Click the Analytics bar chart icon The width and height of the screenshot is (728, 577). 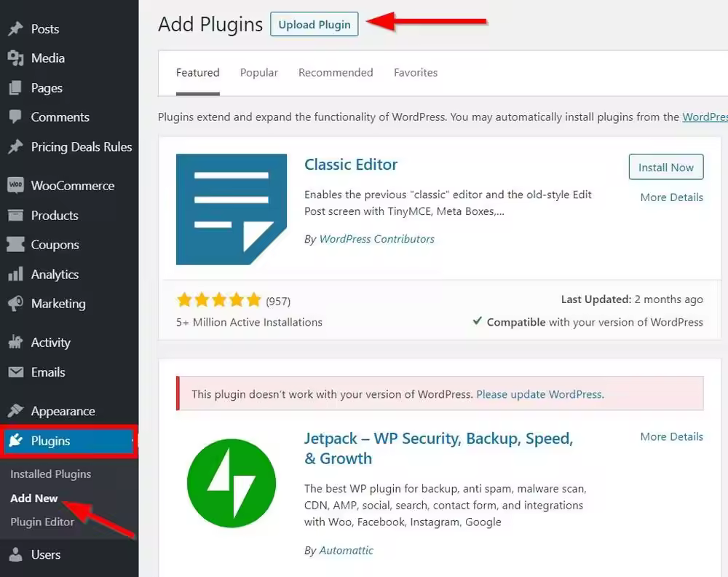pyautogui.click(x=15, y=274)
